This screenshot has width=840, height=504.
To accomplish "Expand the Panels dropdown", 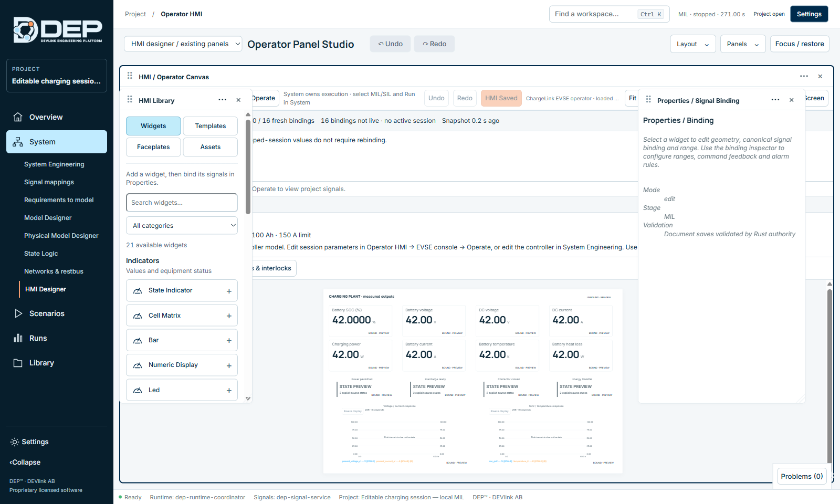I will tap(743, 44).
